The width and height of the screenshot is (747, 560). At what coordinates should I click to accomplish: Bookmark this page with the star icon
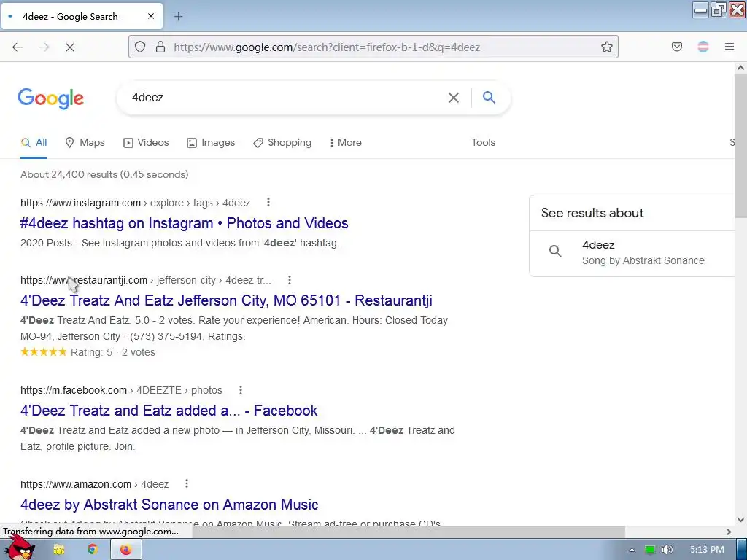[606, 47]
